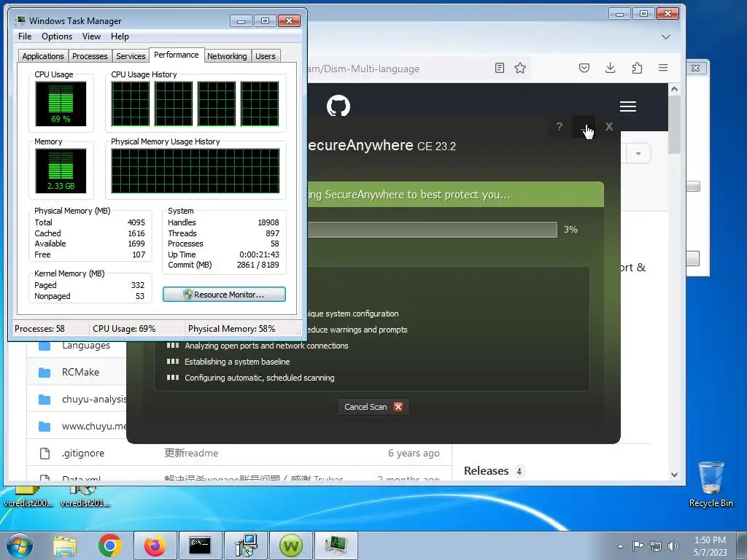
Task: Click '6 years ago' commit time
Action: pos(414,453)
